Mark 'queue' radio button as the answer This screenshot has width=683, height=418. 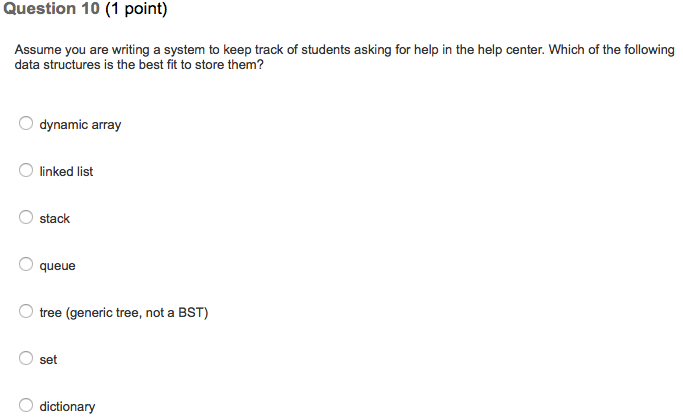[x=26, y=264]
